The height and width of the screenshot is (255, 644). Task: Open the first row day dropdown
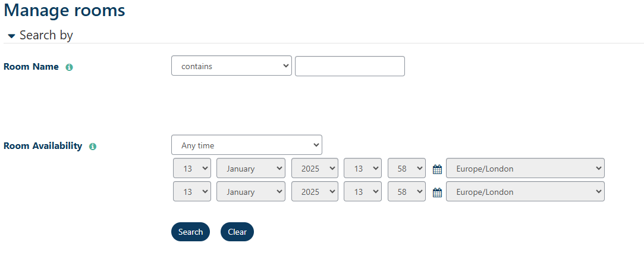192,169
